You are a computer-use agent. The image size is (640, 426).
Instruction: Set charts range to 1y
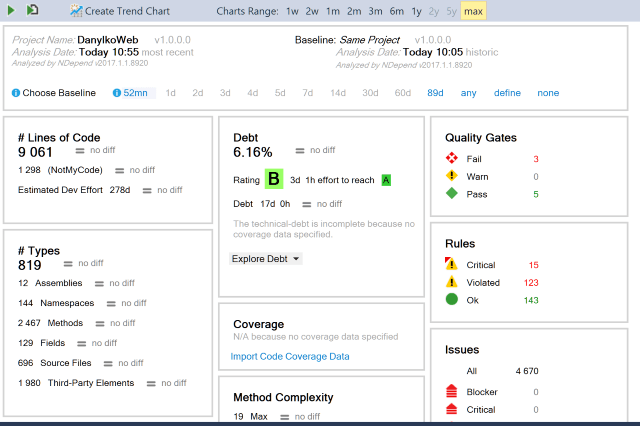click(x=416, y=11)
